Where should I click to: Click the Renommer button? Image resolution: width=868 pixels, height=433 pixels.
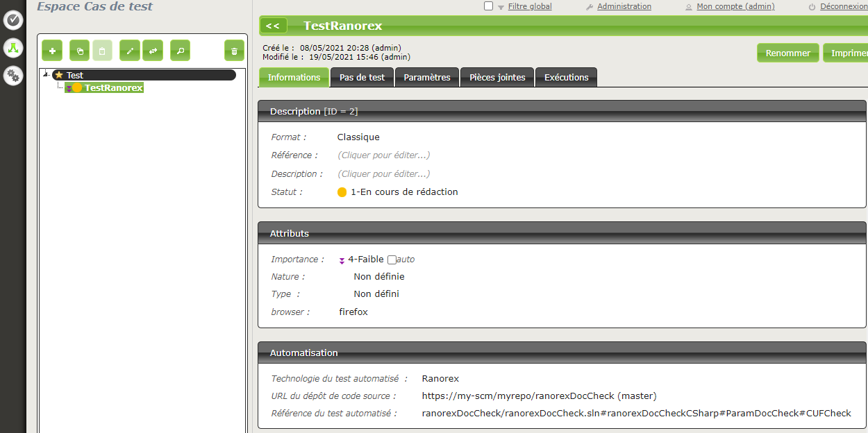point(787,53)
